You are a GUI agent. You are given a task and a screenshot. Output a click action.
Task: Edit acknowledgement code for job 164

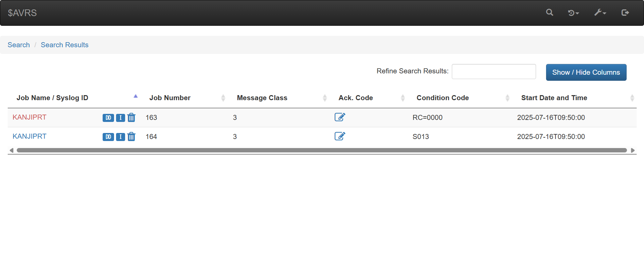click(x=340, y=136)
